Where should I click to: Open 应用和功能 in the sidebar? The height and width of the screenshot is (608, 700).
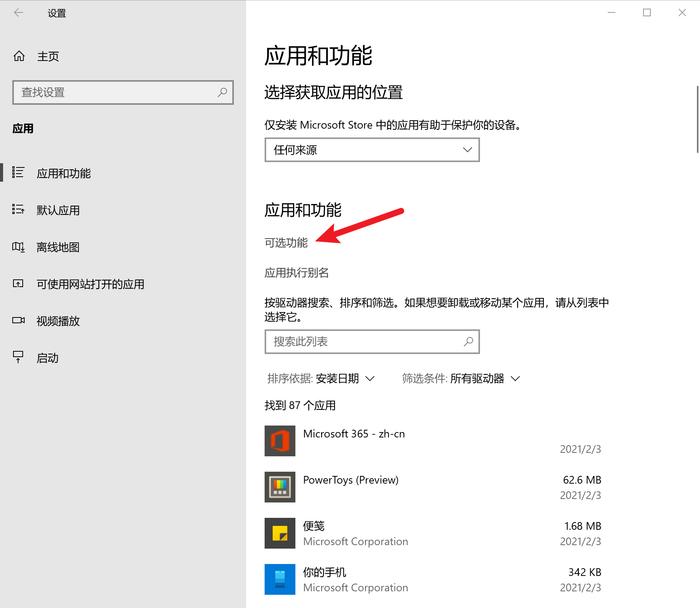click(63, 173)
